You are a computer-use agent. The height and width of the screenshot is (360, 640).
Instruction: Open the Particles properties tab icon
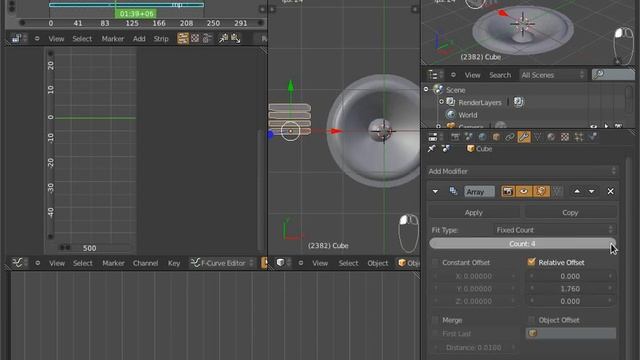pos(579,137)
